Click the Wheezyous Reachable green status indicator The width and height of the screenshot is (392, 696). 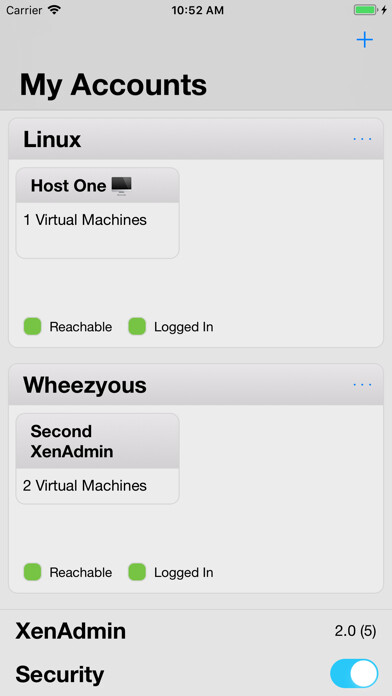tap(32, 572)
